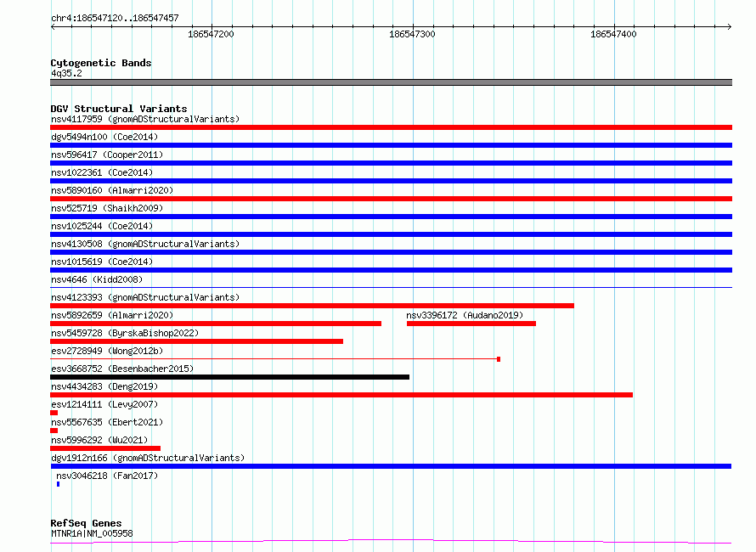The image size is (756, 552).
Task: Open gene MTNR1A|NM_005958 label
Action: (92, 533)
